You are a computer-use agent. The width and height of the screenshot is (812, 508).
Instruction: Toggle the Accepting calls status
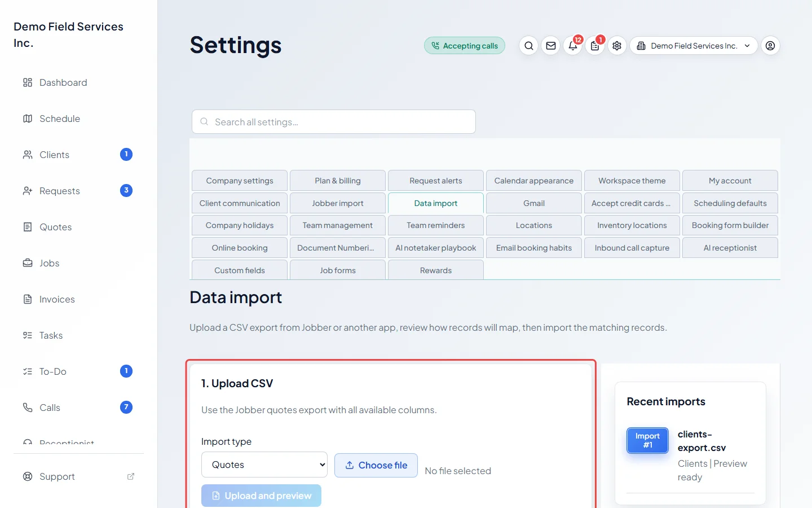pos(465,46)
